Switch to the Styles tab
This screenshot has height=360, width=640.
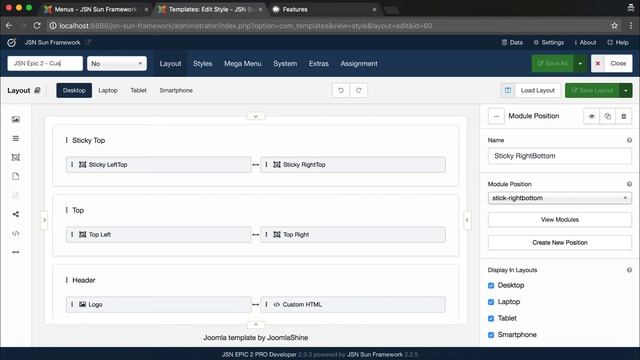202,63
